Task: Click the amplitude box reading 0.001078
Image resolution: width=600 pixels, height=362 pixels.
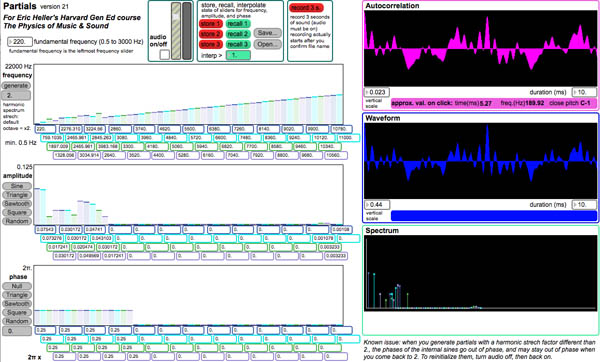Action: coord(323,238)
